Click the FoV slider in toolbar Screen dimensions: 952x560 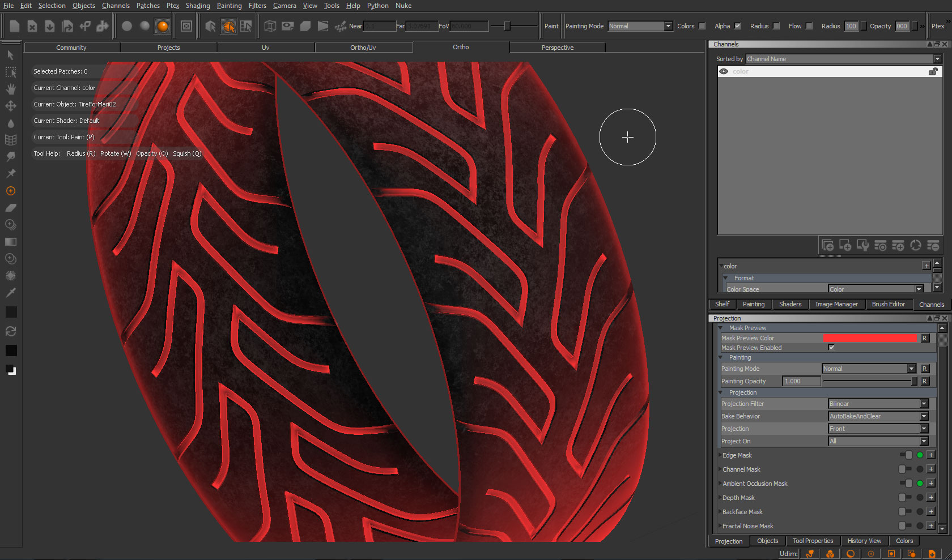point(514,26)
